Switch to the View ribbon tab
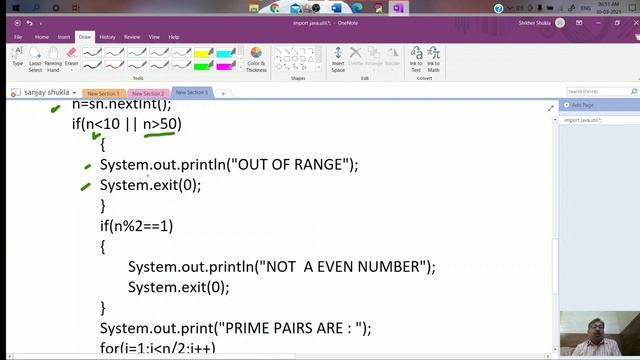The image size is (640, 360). (154, 37)
